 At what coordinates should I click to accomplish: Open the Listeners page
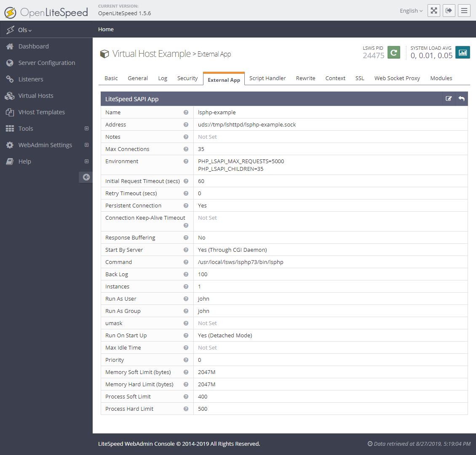click(x=31, y=79)
